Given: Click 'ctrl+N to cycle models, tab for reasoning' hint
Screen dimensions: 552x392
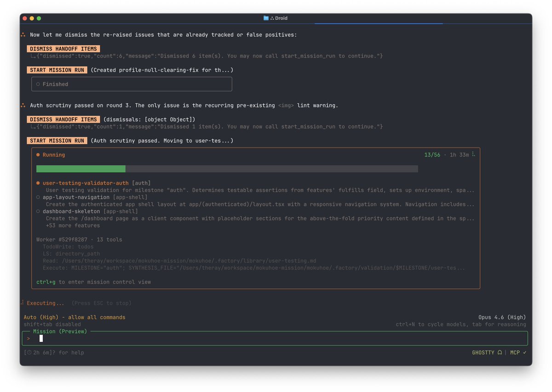Looking at the screenshot, I should coord(461,324).
